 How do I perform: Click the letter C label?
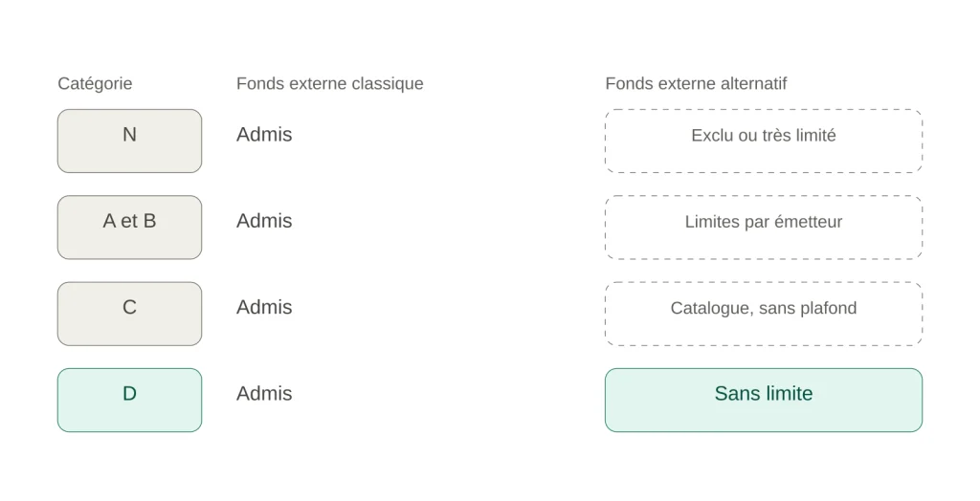pyautogui.click(x=129, y=307)
